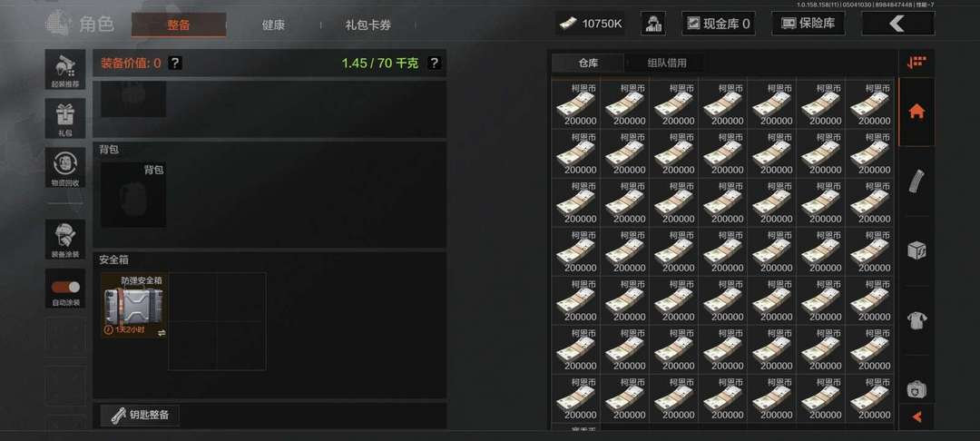Open the 保险库 vault button
Viewport: 980px width, 441px height.
pyautogui.click(x=808, y=24)
